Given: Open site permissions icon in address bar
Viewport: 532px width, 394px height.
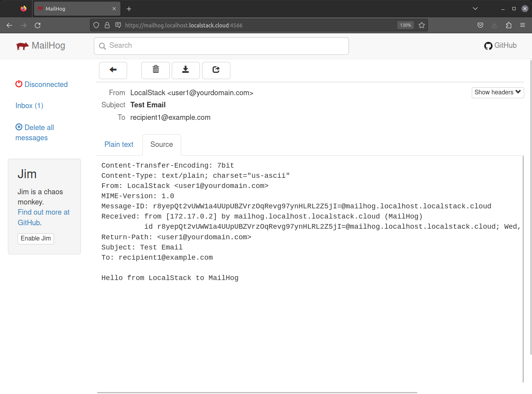Looking at the screenshot, I should point(118,25).
